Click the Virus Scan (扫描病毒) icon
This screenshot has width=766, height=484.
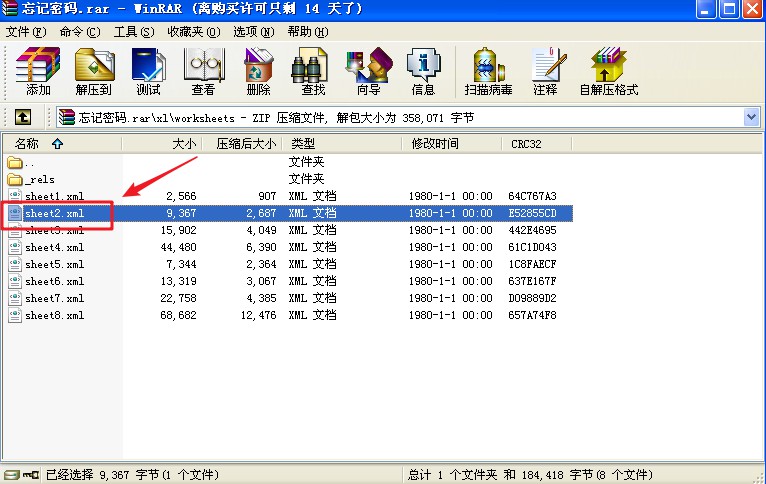488,70
